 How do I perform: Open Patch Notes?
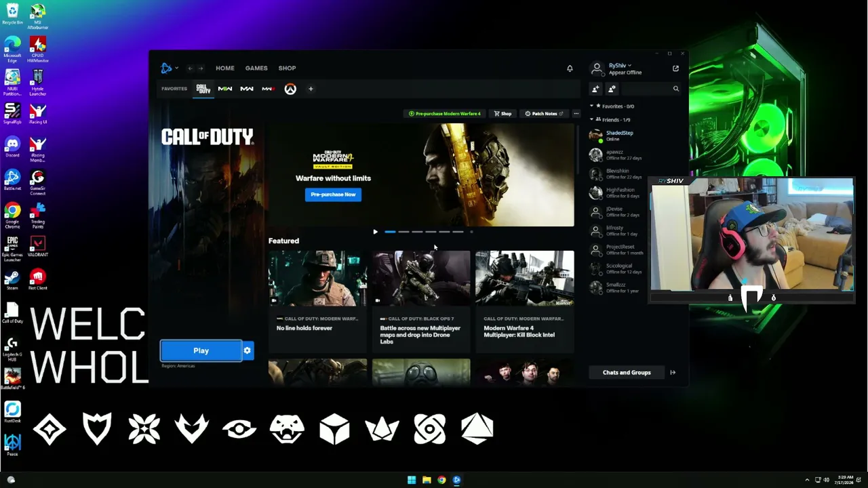point(544,114)
